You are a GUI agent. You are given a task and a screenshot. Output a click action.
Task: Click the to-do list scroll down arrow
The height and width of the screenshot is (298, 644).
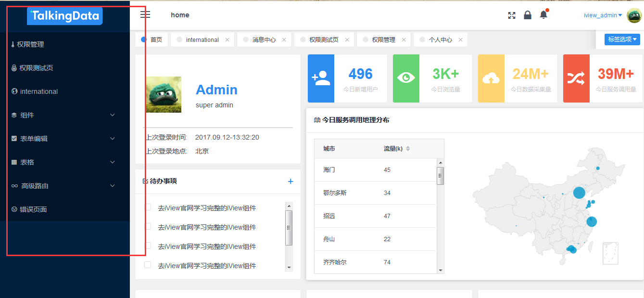pos(289,267)
